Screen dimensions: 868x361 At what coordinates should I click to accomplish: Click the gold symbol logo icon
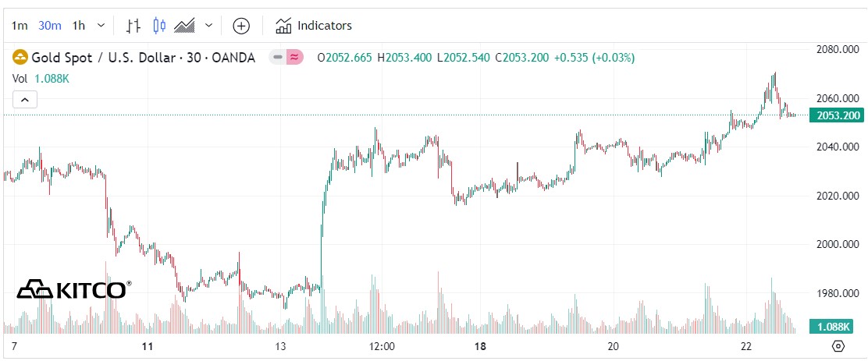click(20, 57)
